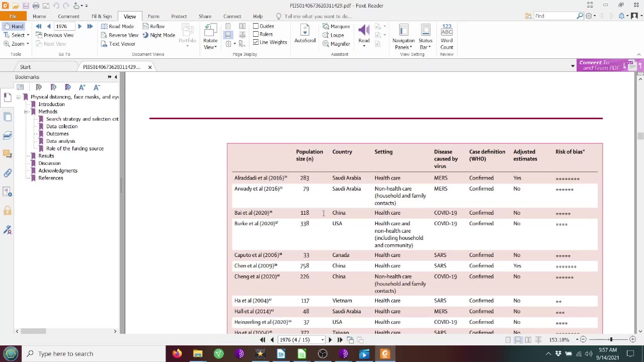Click the Find search field
The height and width of the screenshot is (362, 644).
555,16
